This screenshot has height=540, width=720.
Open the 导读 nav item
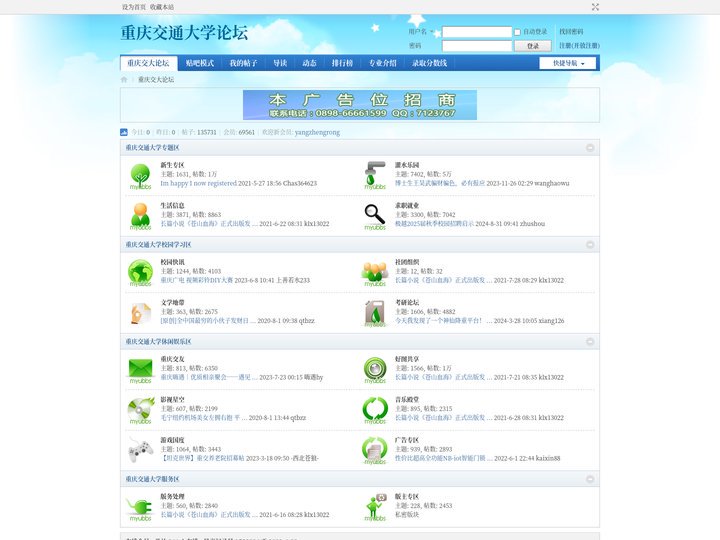[x=280, y=63]
